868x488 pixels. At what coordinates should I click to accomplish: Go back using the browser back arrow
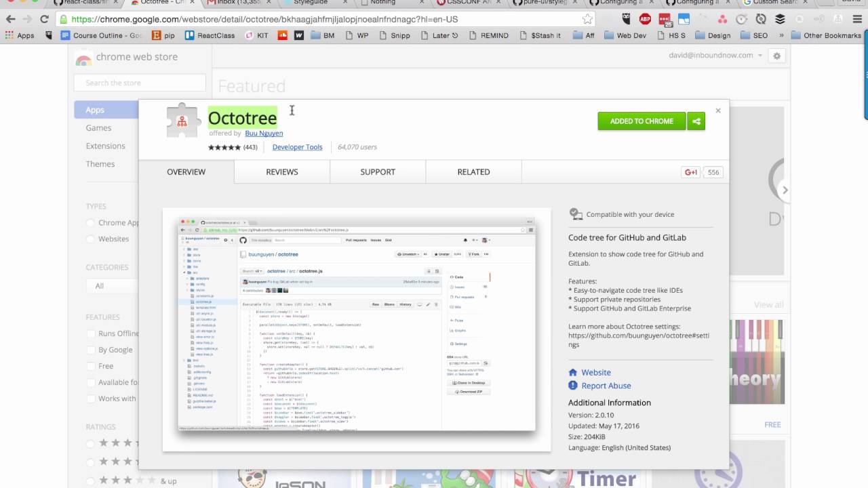click(11, 20)
